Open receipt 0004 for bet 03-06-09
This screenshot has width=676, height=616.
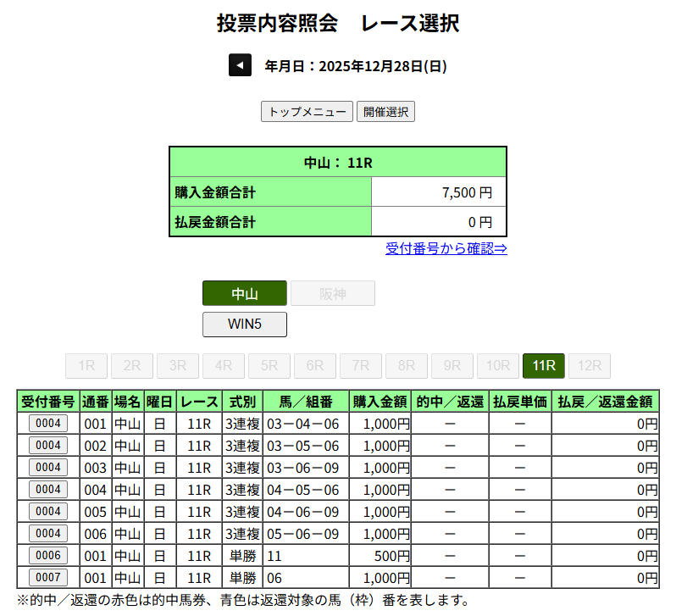pyautogui.click(x=48, y=467)
